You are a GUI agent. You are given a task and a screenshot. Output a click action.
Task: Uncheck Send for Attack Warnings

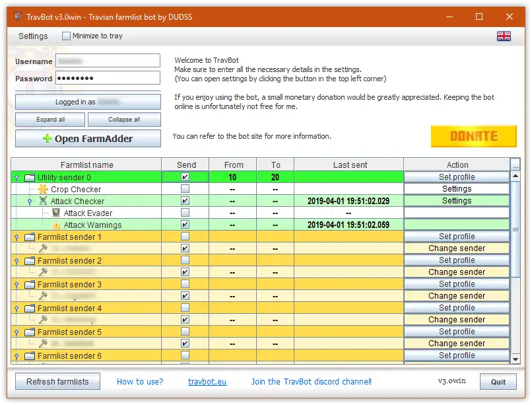pos(185,225)
